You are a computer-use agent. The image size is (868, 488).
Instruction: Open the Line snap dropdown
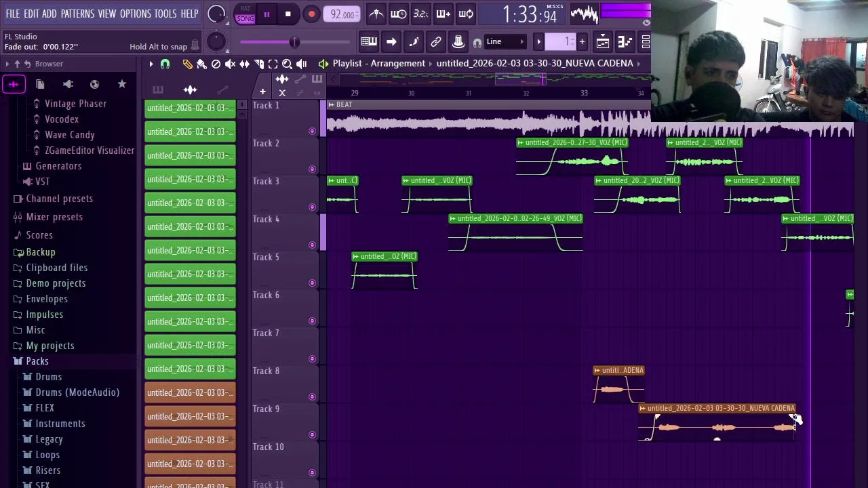click(507, 42)
